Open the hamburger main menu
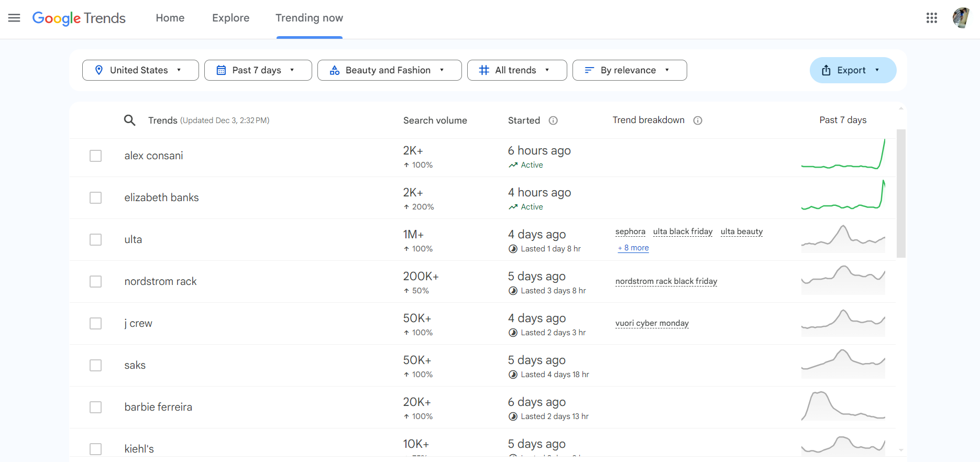Image resolution: width=980 pixels, height=462 pixels. [x=14, y=18]
